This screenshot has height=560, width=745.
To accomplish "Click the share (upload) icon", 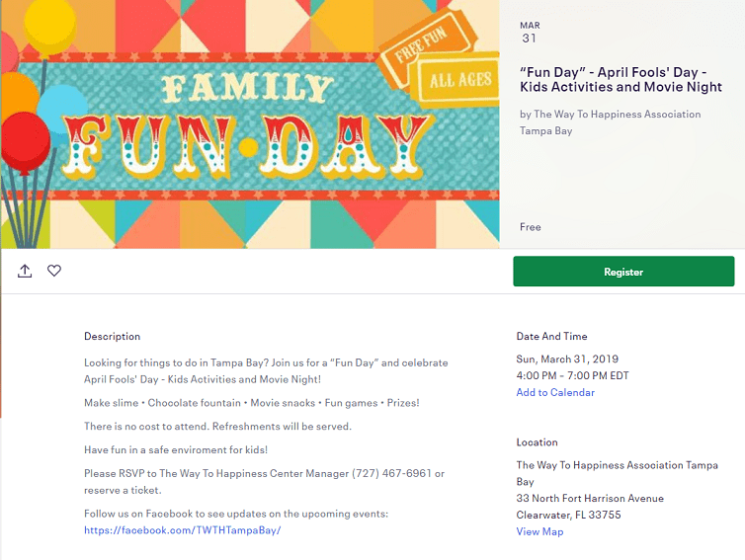I will click(x=25, y=271).
